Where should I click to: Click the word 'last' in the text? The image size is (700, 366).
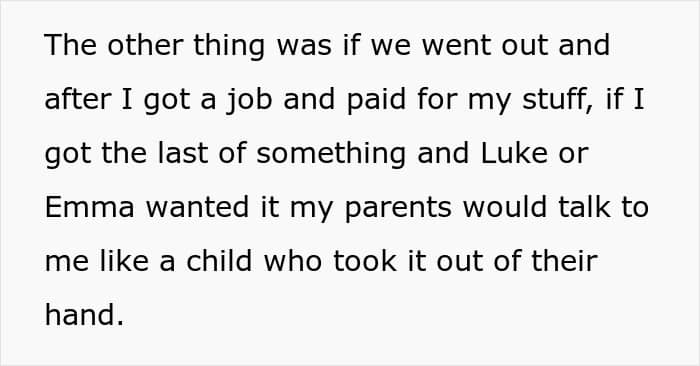click(183, 153)
